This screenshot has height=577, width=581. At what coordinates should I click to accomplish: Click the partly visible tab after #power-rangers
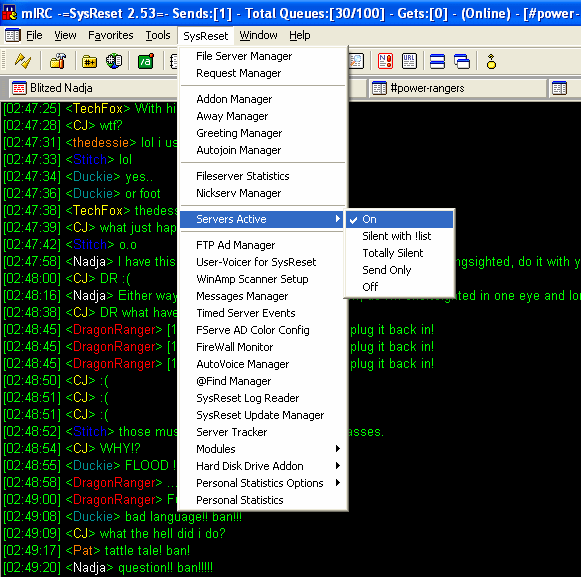click(565, 88)
